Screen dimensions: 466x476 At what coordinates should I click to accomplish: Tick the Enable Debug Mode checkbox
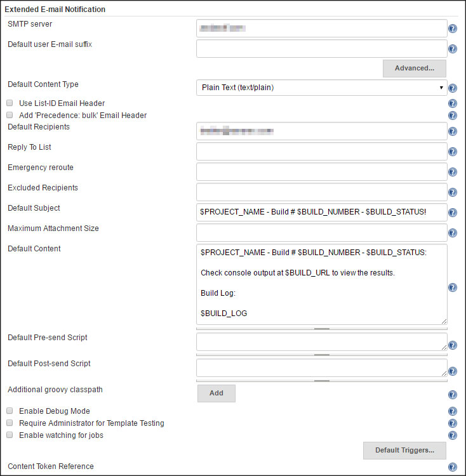pyautogui.click(x=10, y=411)
